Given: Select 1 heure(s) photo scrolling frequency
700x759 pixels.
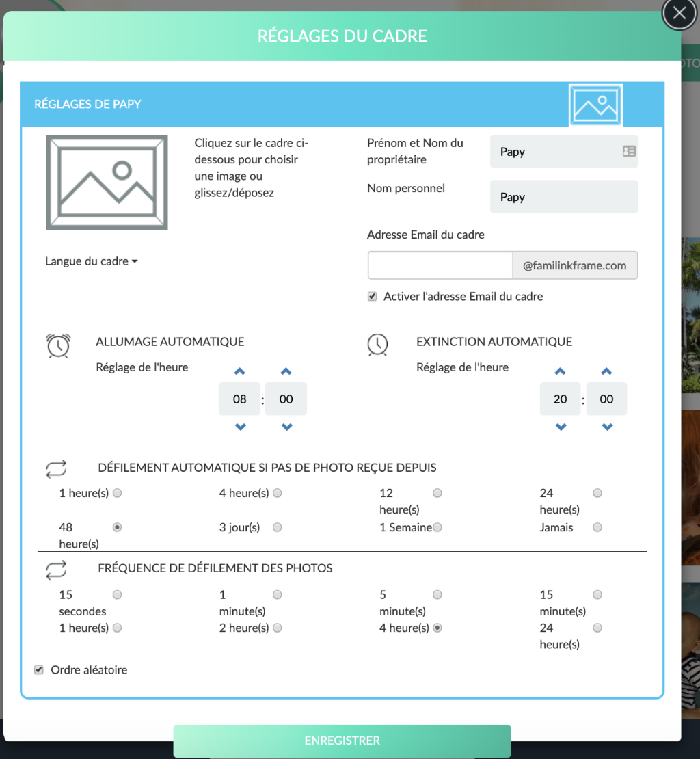Looking at the screenshot, I should click(117, 628).
